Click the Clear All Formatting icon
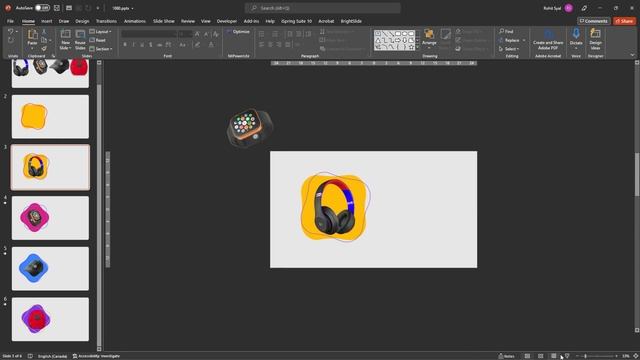This screenshot has height=360, width=640. (216, 34)
